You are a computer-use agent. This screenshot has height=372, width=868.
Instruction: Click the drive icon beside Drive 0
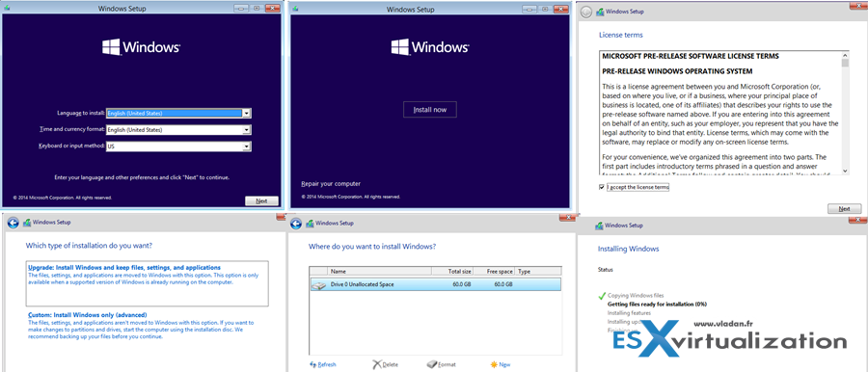tap(319, 285)
